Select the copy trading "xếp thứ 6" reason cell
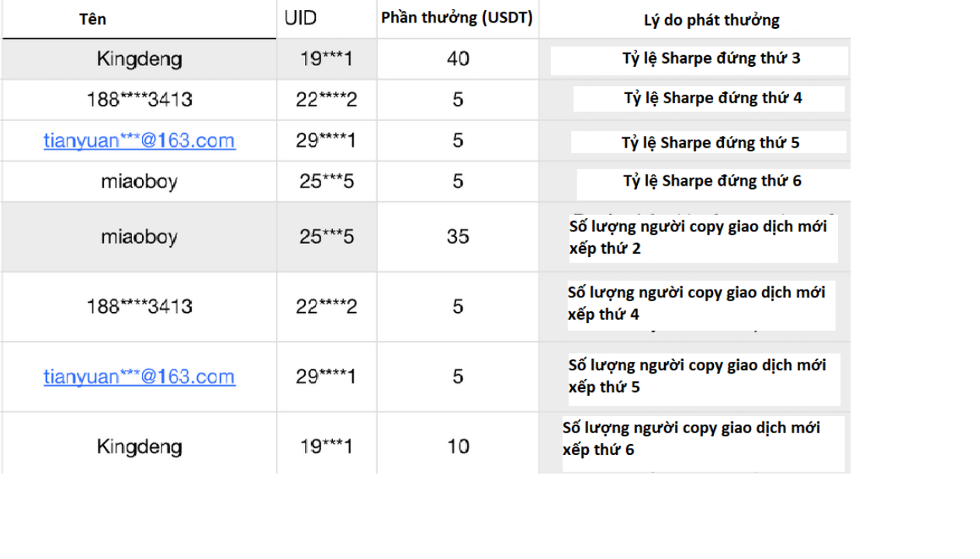Screen dimensions: 980x559 point(691,438)
